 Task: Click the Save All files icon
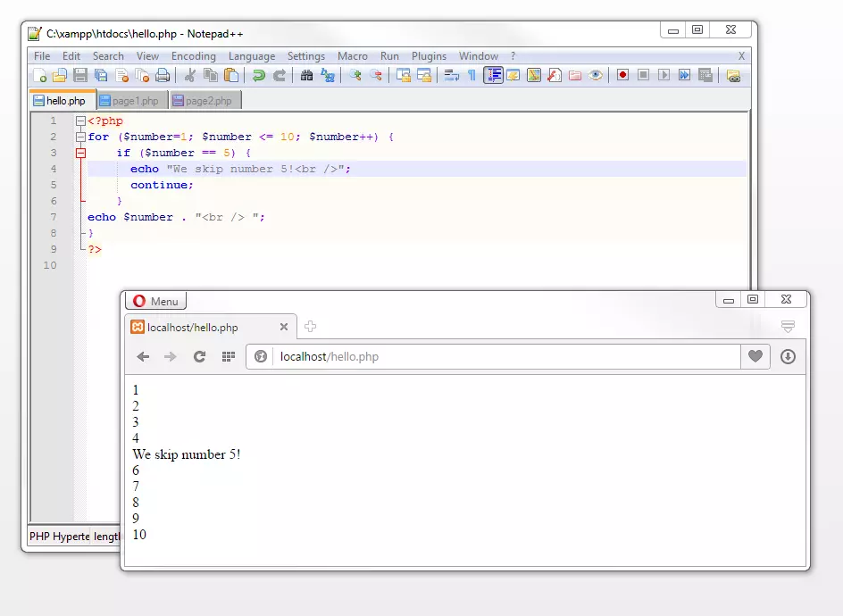(96, 76)
